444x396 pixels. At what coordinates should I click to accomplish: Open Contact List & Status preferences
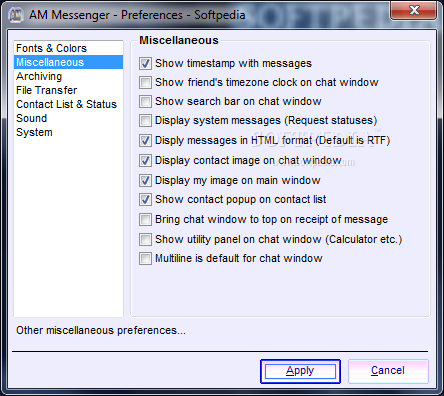pos(68,104)
